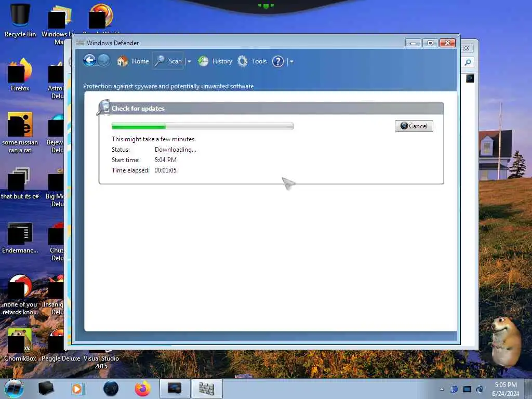This screenshot has height=399, width=532.
Task: Go back using the blue Back arrow
Action: tap(89, 61)
